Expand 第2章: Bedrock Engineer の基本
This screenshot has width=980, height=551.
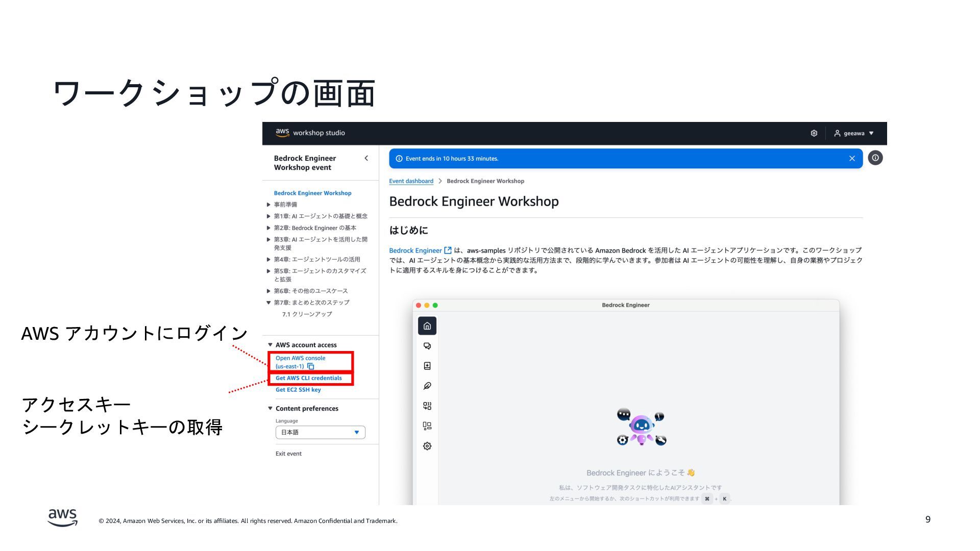click(268, 228)
